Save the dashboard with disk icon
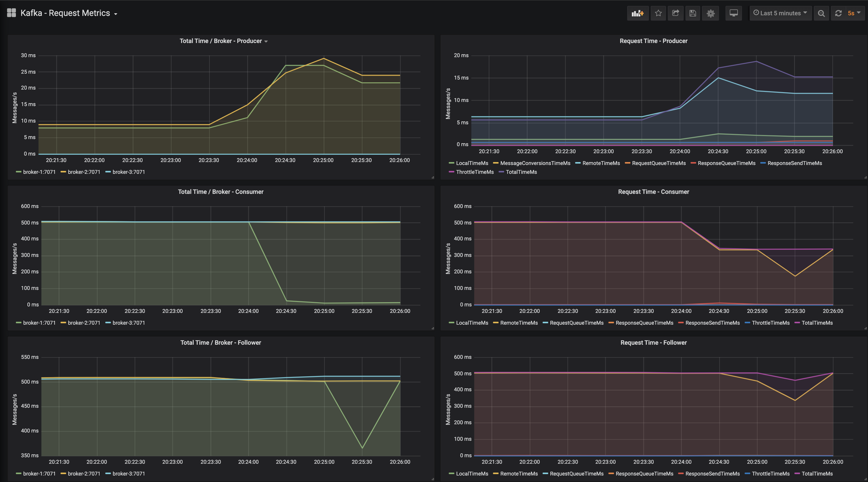Screen dimensions: 868x482 tap(693, 13)
